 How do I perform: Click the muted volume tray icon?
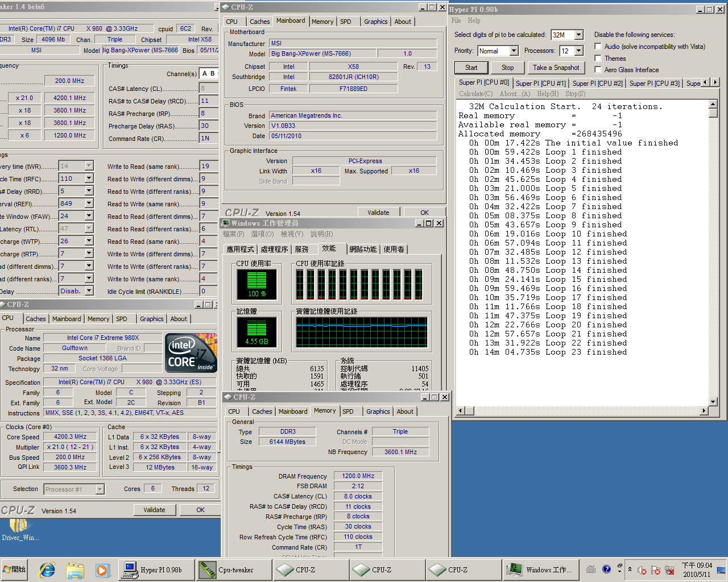642,569
